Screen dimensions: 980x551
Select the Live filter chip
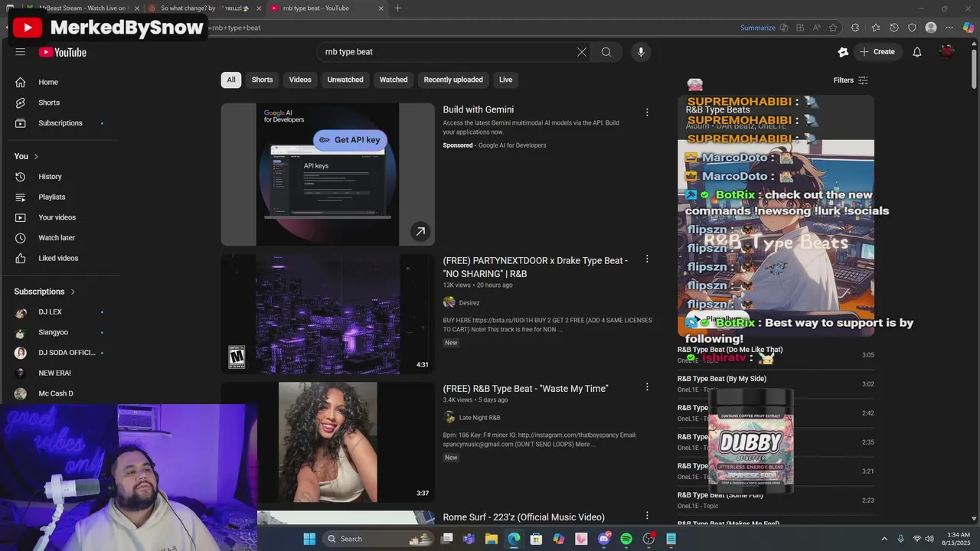coord(506,80)
